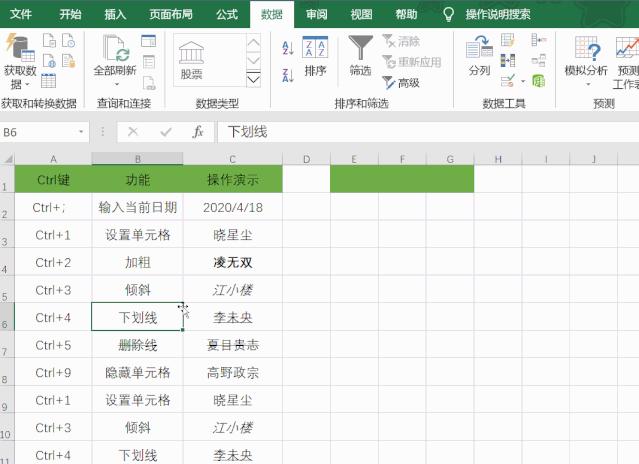Select the column B header
Image resolution: width=639 pixels, height=464 pixels.
coord(138,158)
